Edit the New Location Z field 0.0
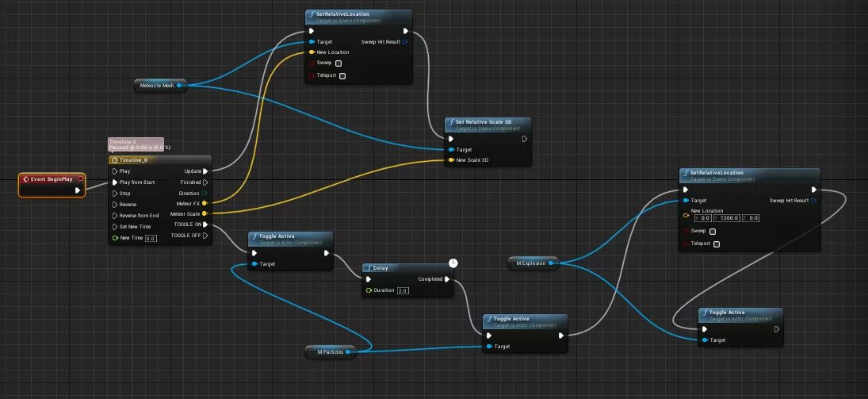Viewport: 868px width, 399px height. pyautogui.click(x=751, y=218)
